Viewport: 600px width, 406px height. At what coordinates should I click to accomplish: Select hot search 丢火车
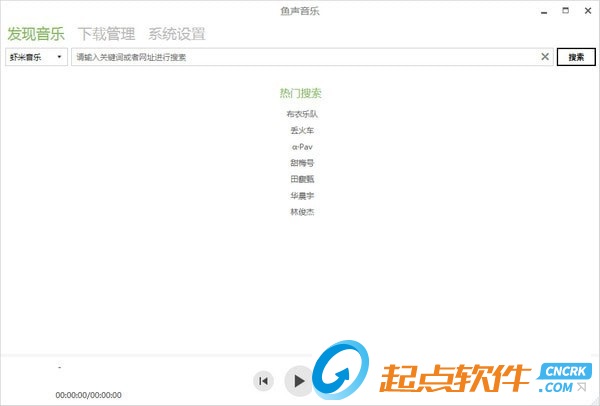click(302, 130)
